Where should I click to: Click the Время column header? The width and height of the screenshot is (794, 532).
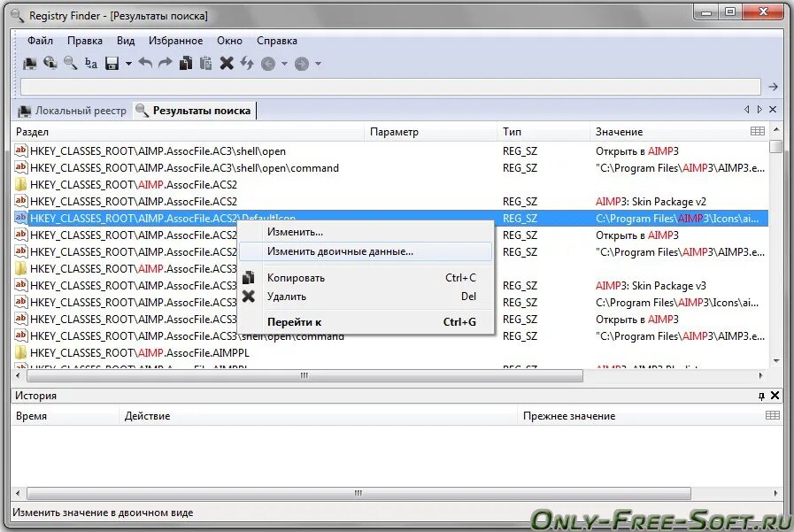65,416
